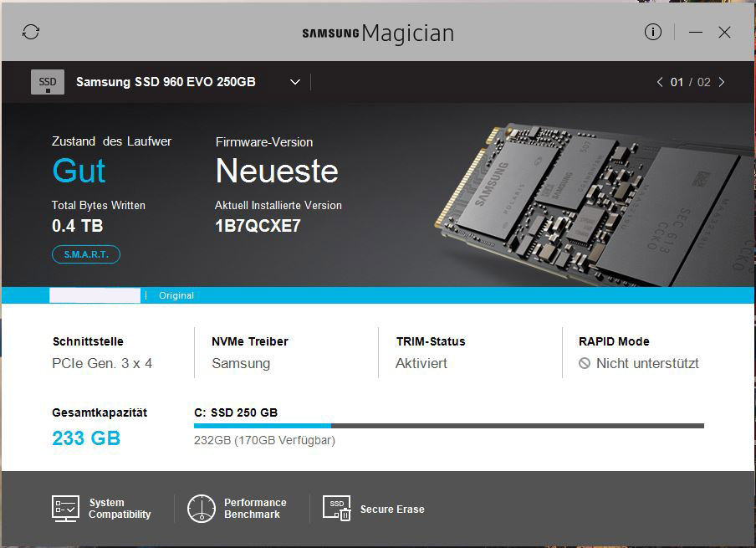The image size is (756, 548).
Task: Minimize the Samsung Magician window
Action: 695,33
